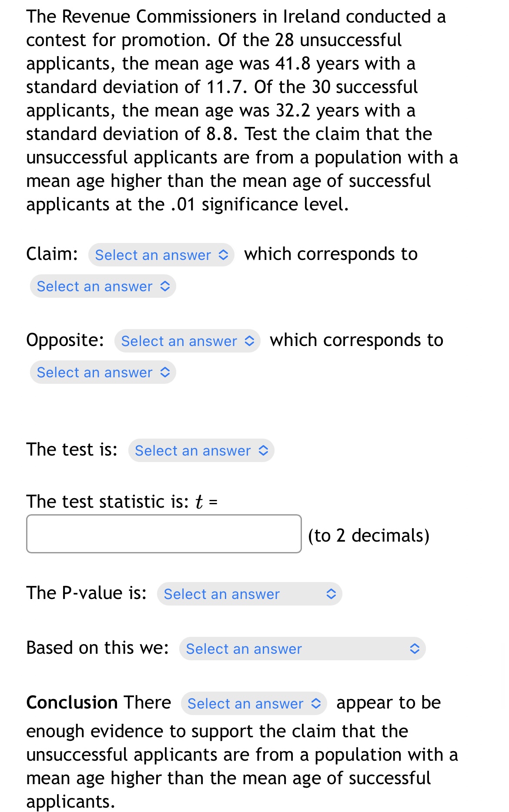Open the Opposite select an answer dropdown

(187, 341)
